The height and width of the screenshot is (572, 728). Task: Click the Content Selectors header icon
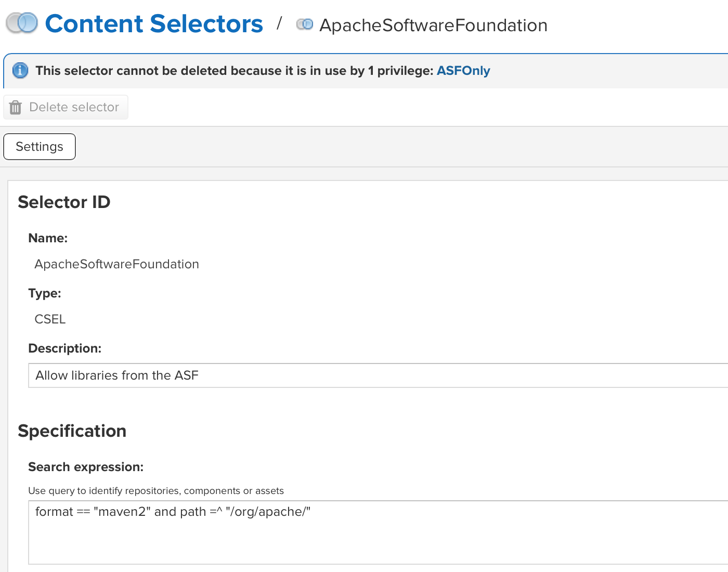pos(22,23)
